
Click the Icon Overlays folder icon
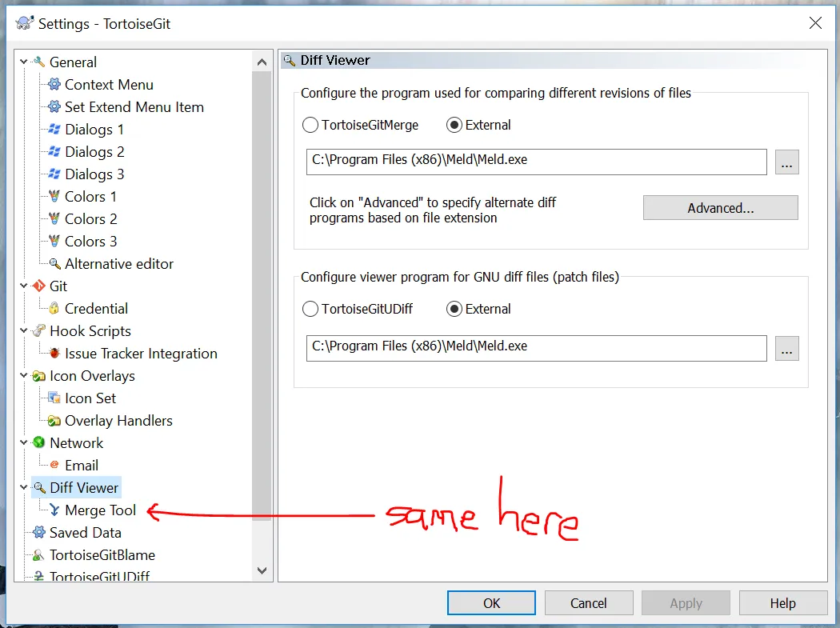(x=38, y=376)
